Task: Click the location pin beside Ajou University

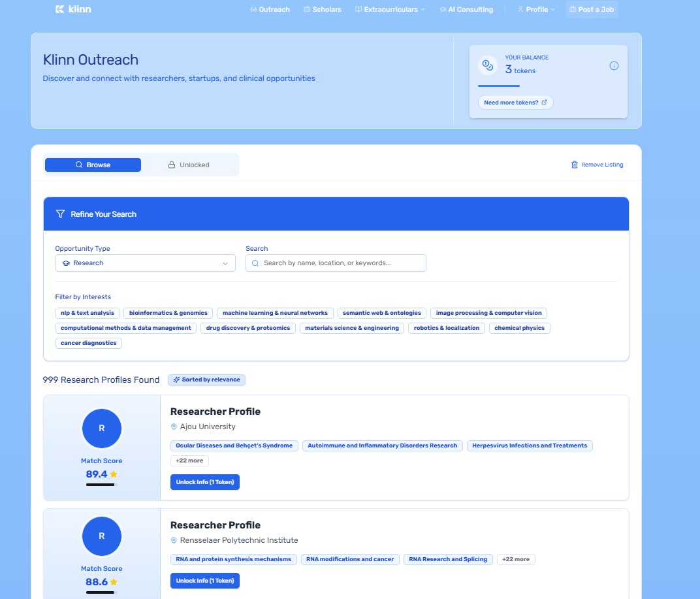Action: click(x=174, y=427)
